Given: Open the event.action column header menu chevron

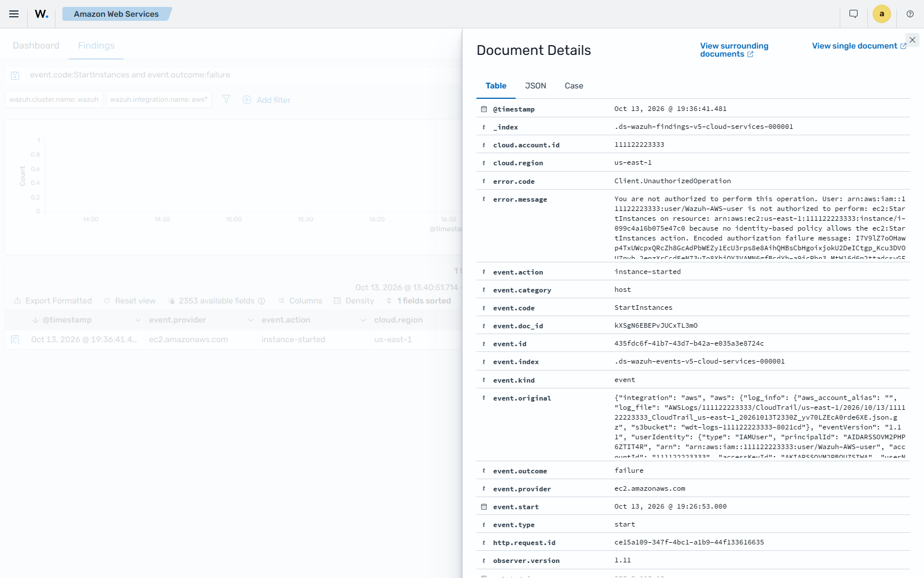Looking at the screenshot, I should pos(363,320).
